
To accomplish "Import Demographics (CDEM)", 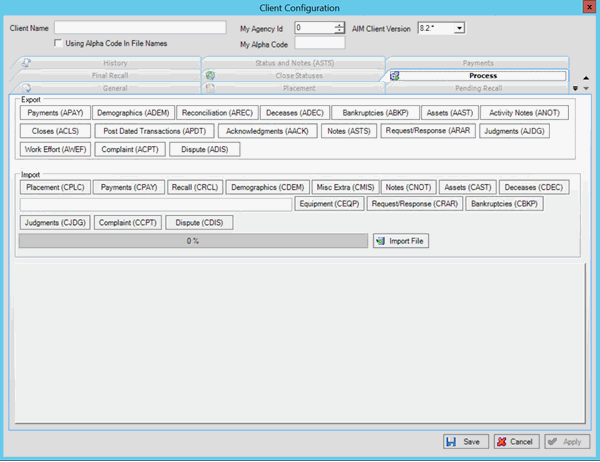I will (267, 187).
